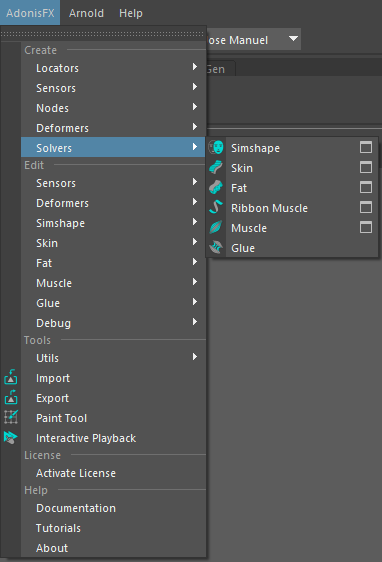Screen dimensions: 382x562
Task: Select Solvers in Create section
Action: click(113, 147)
